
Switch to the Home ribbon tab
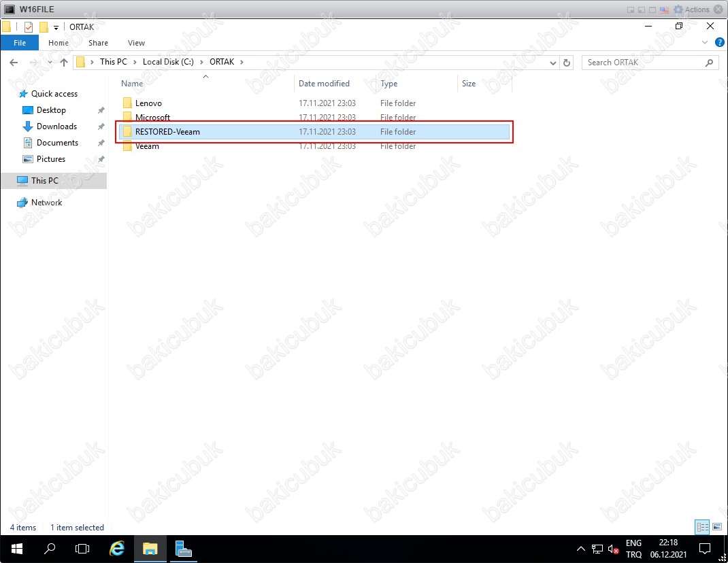click(59, 43)
